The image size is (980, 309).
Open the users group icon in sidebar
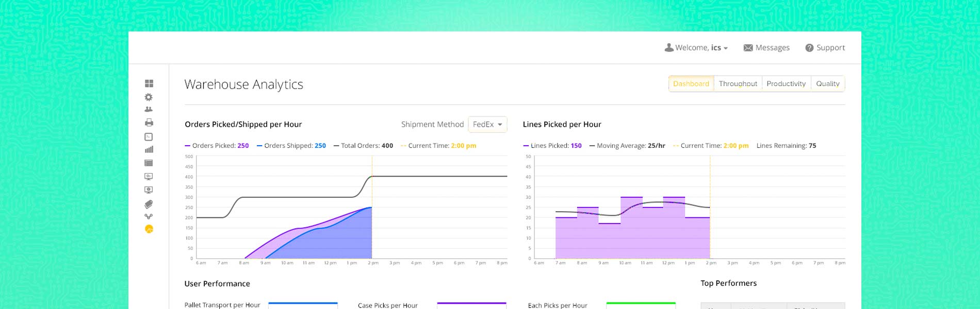click(x=149, y=109)
